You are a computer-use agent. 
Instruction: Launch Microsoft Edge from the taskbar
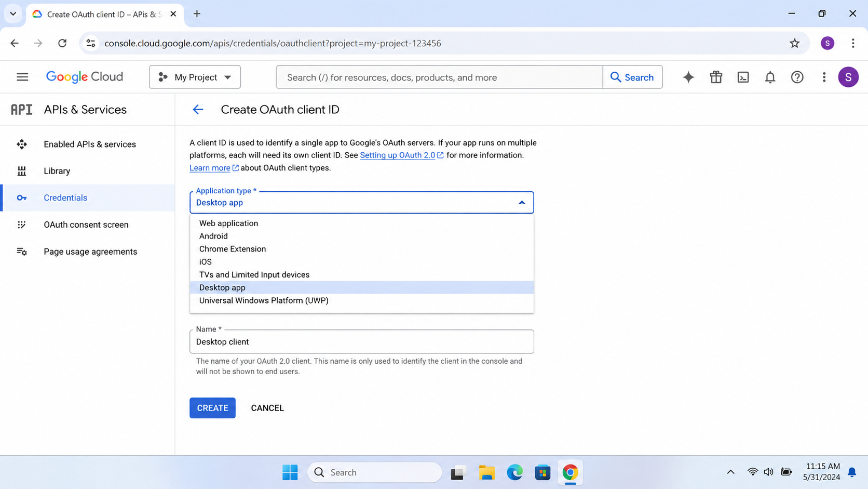[x=514, y=472]
